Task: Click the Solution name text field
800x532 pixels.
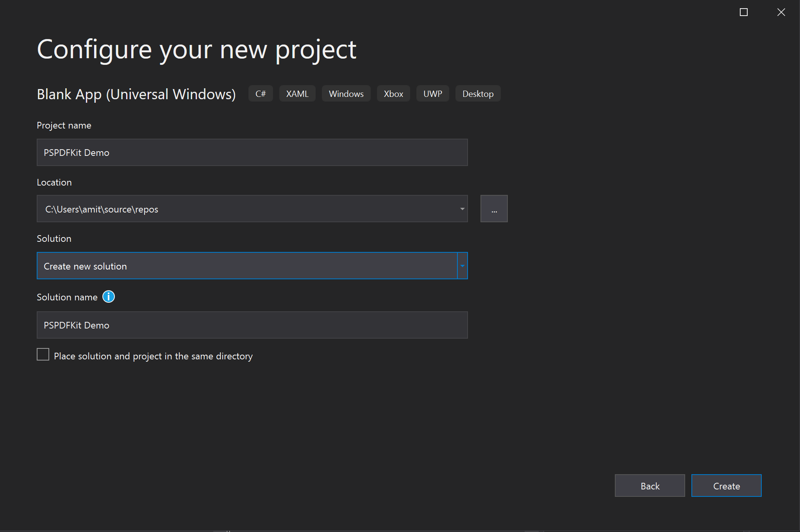Action: [x=252, y=325]
